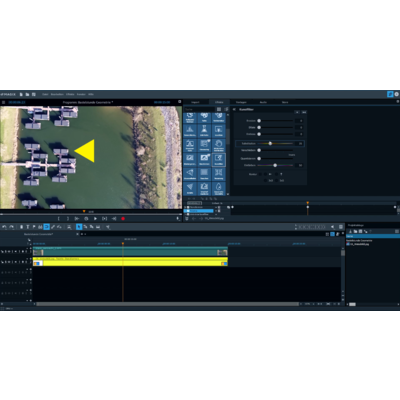
Task: Collapse Kunstfilter panel with back arrow
Action: pyautogui.click(x=234, y=109)
